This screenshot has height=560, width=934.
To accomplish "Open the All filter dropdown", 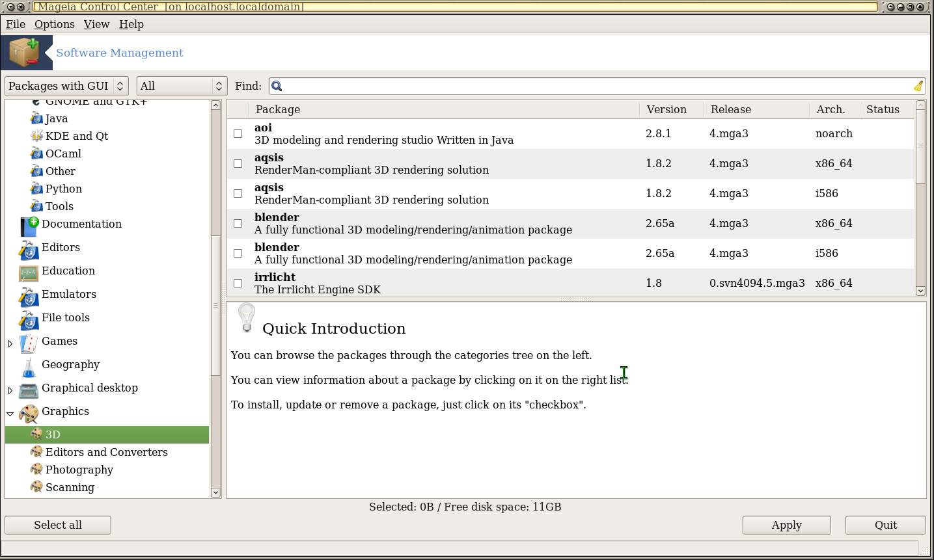I will pyautogui.click(x=182, y=86).
